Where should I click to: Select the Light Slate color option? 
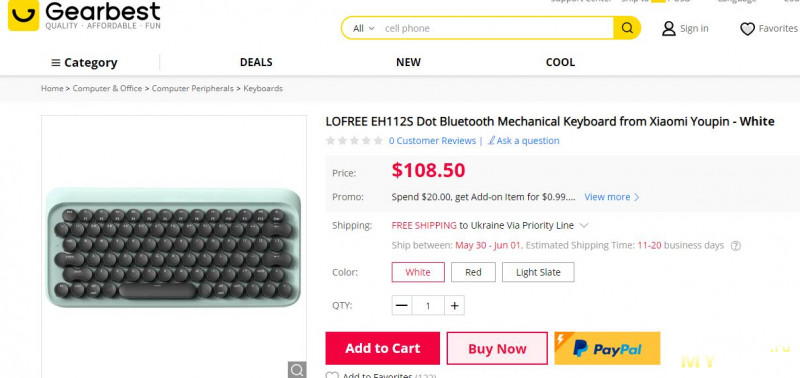[538, 272]
